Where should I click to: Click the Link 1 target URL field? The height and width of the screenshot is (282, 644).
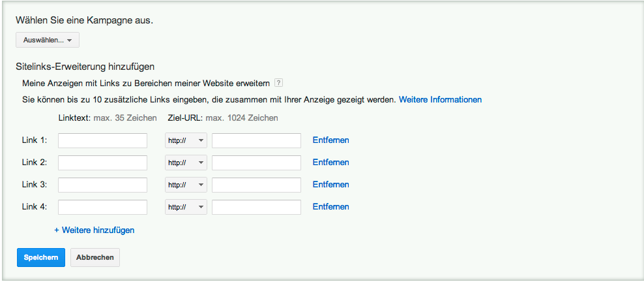(256, 140)
